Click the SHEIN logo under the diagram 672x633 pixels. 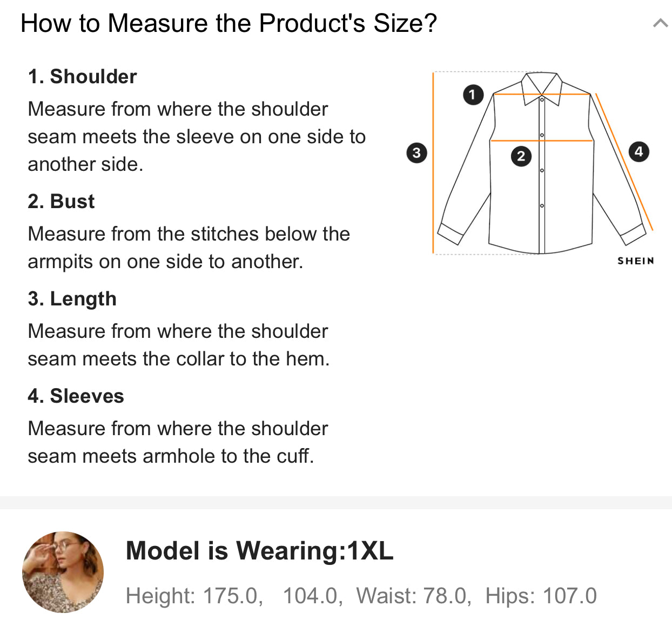[x=635, y=261]
